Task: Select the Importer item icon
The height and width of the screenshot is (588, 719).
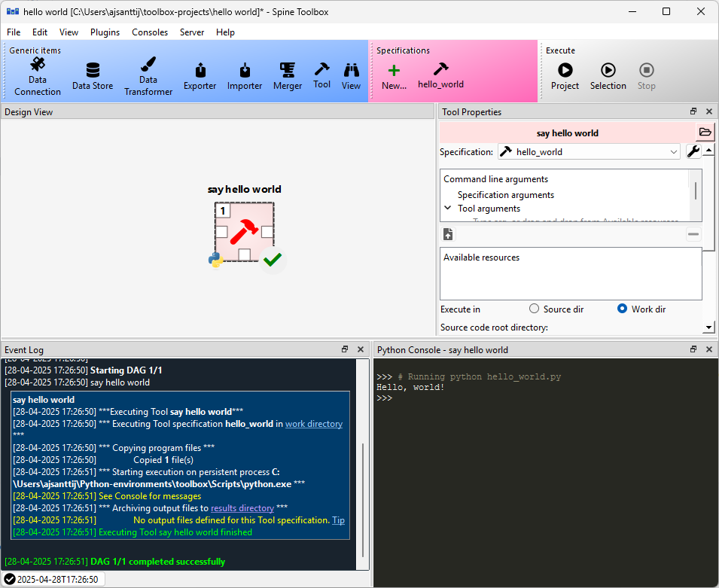Action: point(245,70)
